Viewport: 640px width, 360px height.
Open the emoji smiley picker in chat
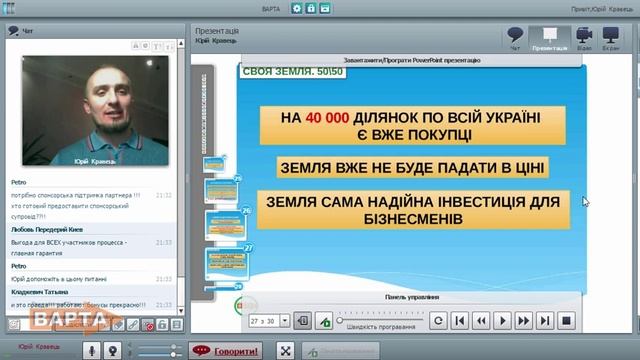point(14,325)
